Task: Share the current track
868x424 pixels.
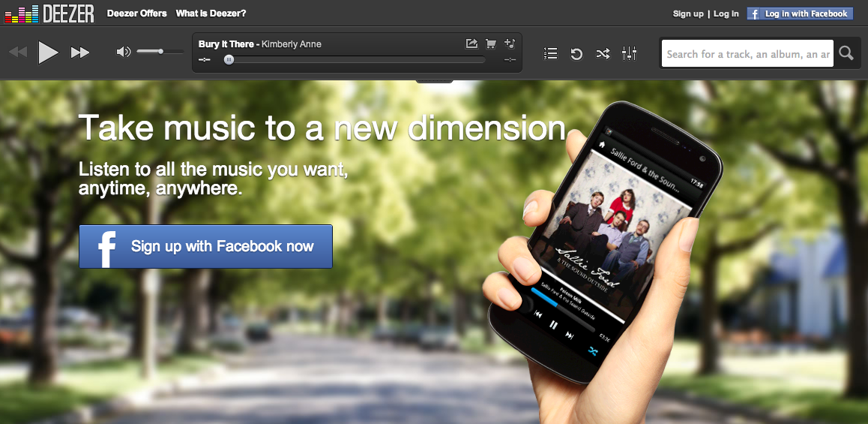Action: [471, 44]
